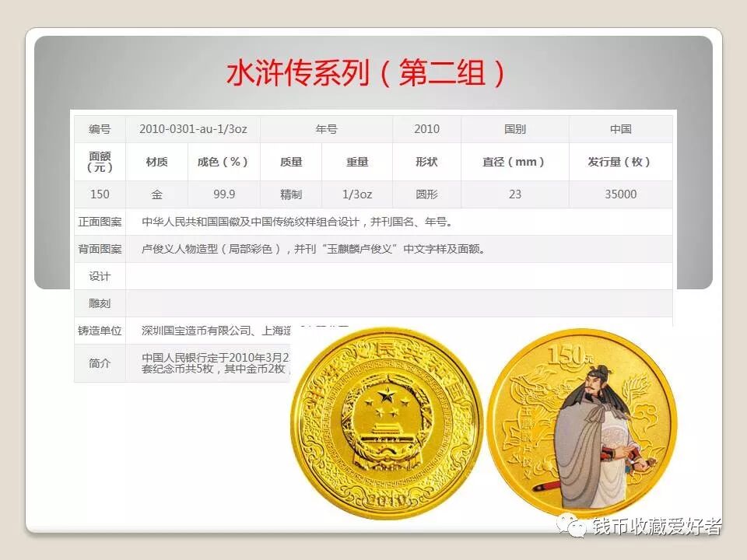This screenshot has height=560, width=747.
Task: Select the 铸造单位 row label
Action: click(100, 331)
